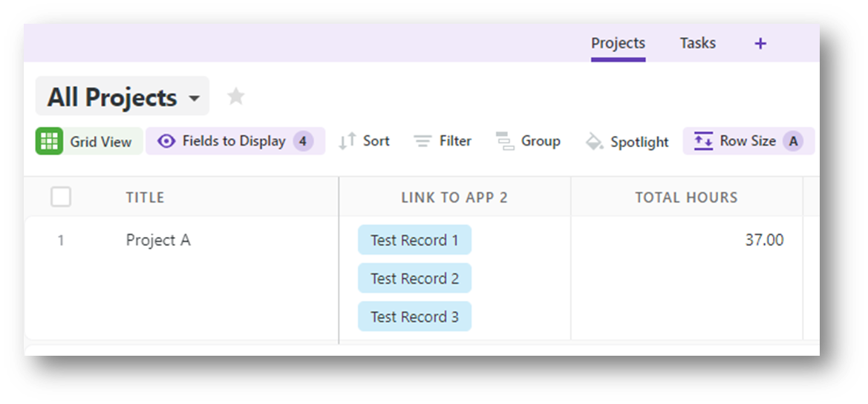
Task: Click the 37.00 total hours cell
Action: [x=765, y=240]
